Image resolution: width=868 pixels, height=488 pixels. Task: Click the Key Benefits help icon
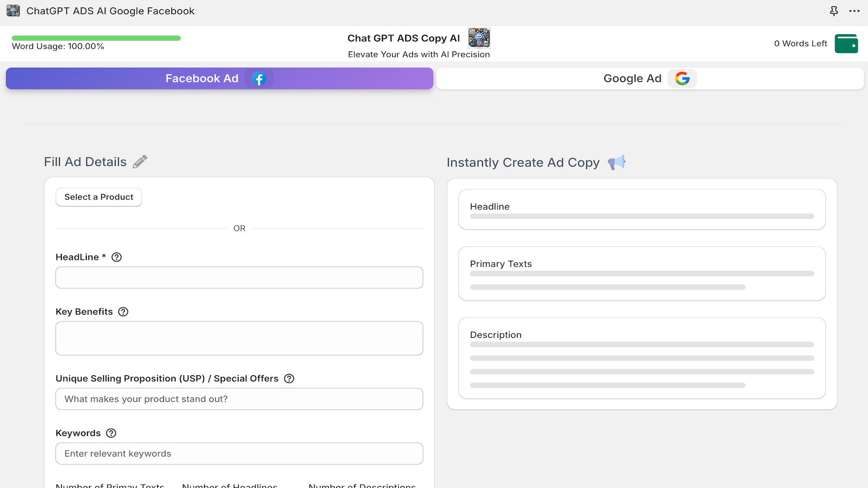point(123,312)
